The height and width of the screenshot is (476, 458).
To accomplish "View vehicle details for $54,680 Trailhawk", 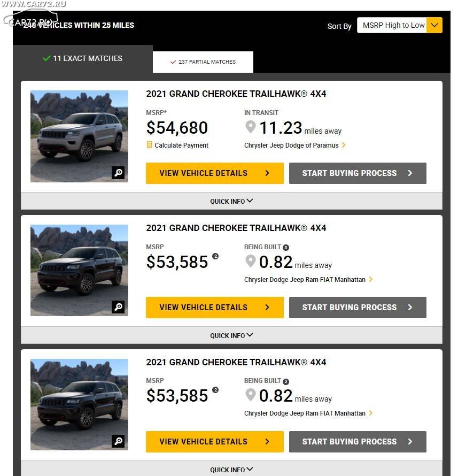I will (215, 173).
